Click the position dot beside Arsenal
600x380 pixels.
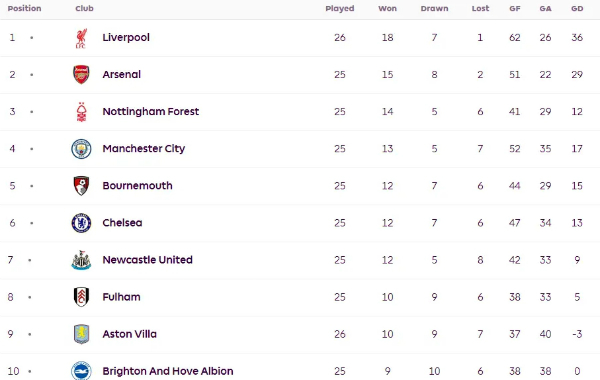pyautogui.click(x=32, y=75)
